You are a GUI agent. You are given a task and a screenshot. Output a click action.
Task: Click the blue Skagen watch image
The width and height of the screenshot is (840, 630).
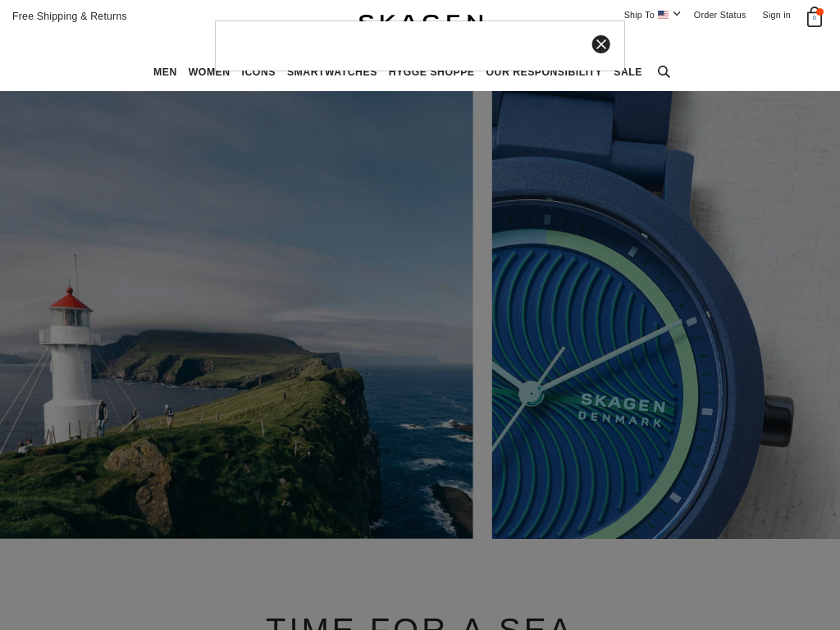(666, 314)
